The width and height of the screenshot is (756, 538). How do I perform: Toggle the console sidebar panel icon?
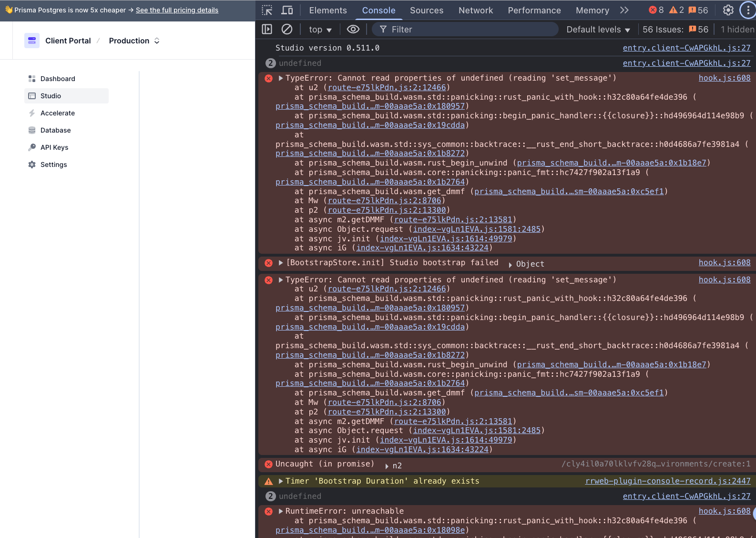tap(267, 30)
